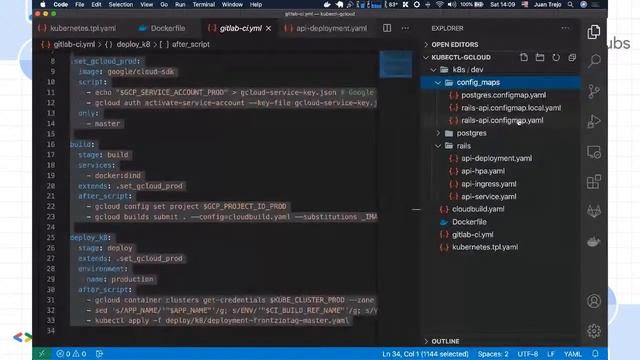Open the Terminal menu
Viewport: 640px width, 360px height.
204,4
